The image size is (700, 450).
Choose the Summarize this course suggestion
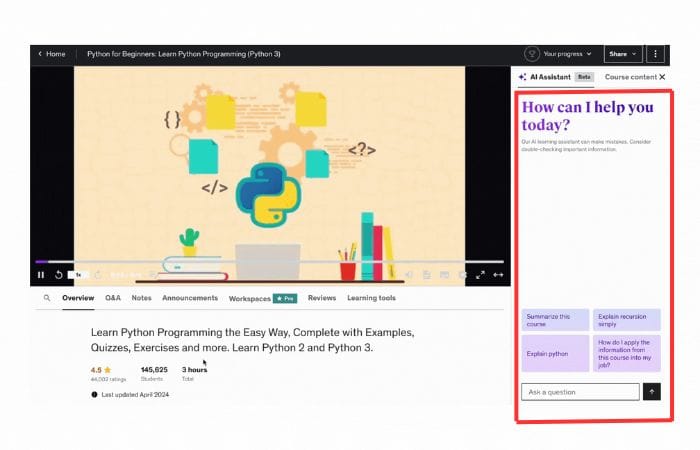[555, 320]
